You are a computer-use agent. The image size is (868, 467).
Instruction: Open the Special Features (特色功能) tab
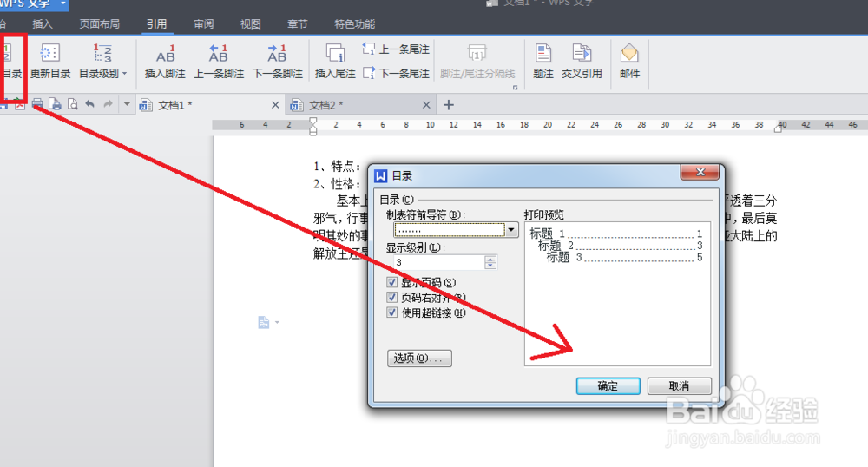pos(354,23)
